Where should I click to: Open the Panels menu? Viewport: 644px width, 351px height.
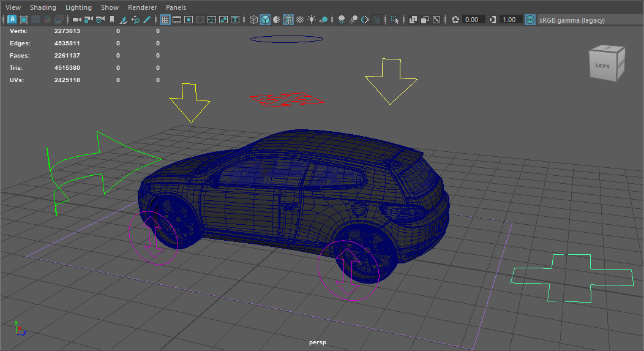point(176,7)
